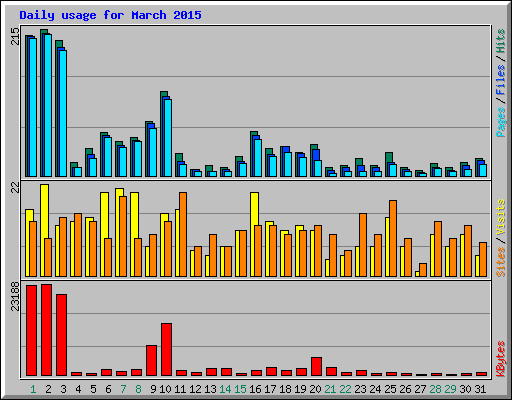Click day label 26 on the x-axis
The height and width of the screenshot is (400, 512).
[x=405, y=389]
